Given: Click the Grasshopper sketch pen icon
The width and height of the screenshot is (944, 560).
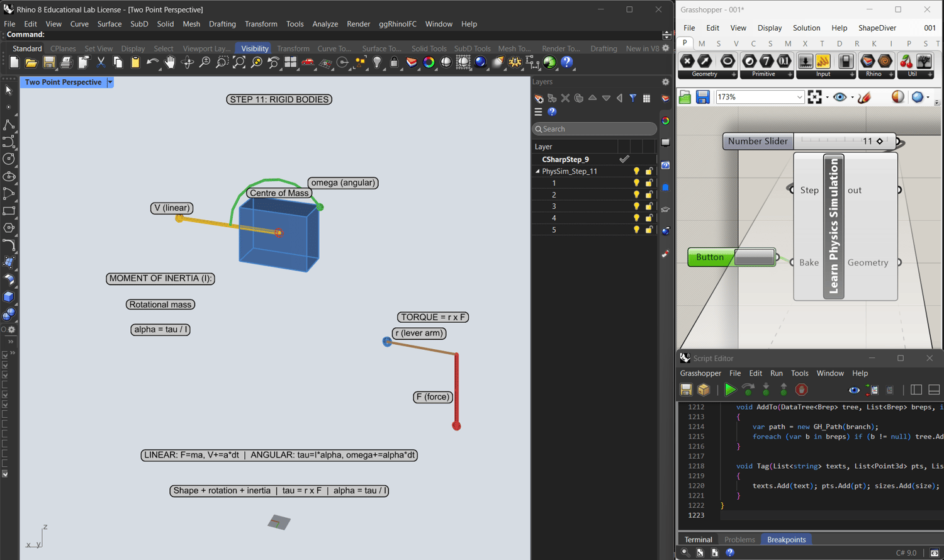Looking at the screenshot, I should click(865, 97).
